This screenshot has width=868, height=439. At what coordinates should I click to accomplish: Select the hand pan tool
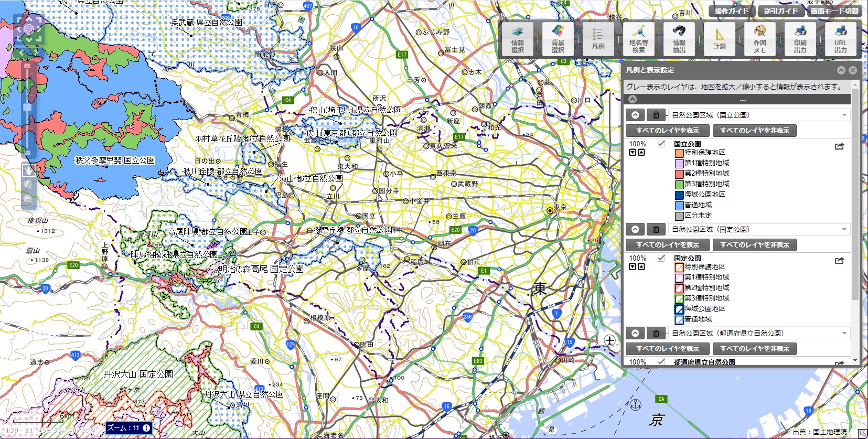click(x=28, y=169)
